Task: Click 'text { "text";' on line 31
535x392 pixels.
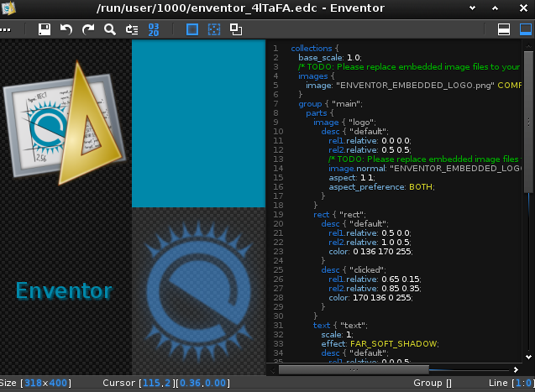Action: tap(340, 325)
